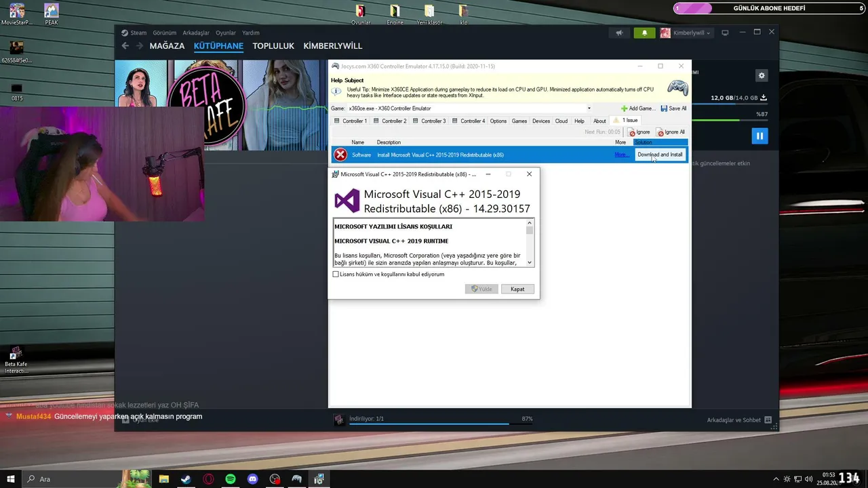The image size is (868, 488).
Task: Open the KİMBERLYWİLL profile section
Action: [333, 46]
